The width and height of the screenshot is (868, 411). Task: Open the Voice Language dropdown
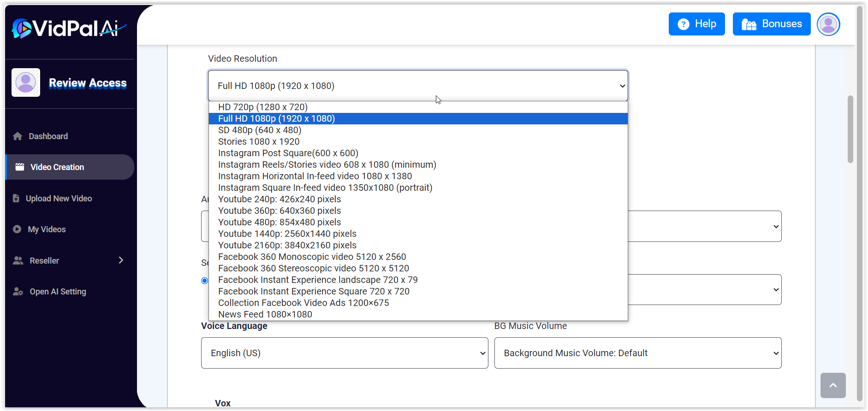pos(345,353)
